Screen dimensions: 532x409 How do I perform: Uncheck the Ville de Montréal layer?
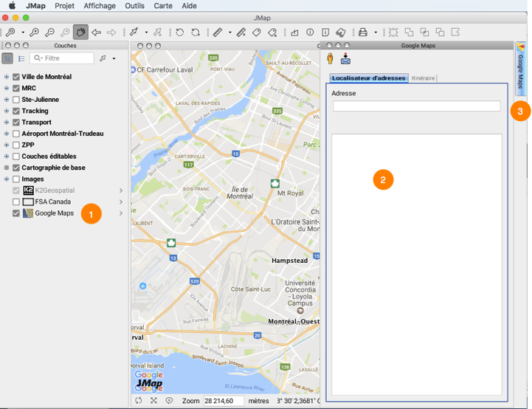click(16, 77)
